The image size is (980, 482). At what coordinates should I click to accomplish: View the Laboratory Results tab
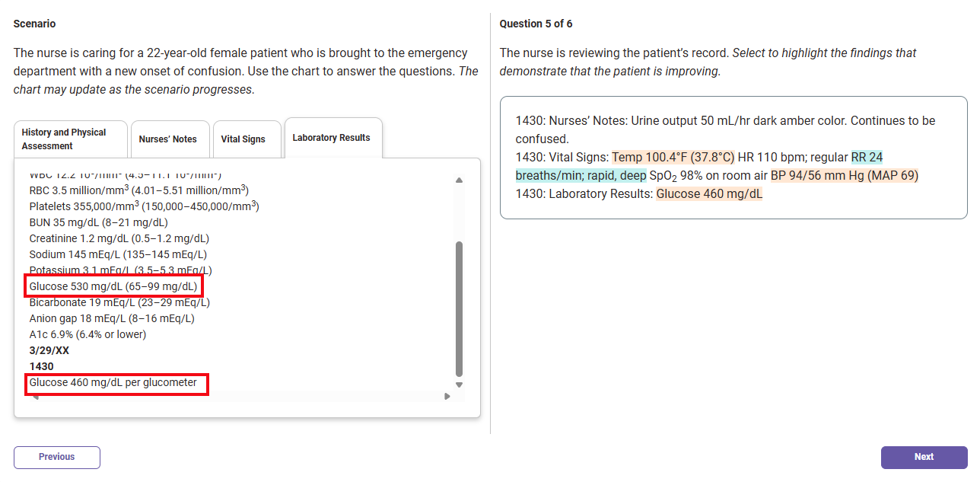pos(332,137)
